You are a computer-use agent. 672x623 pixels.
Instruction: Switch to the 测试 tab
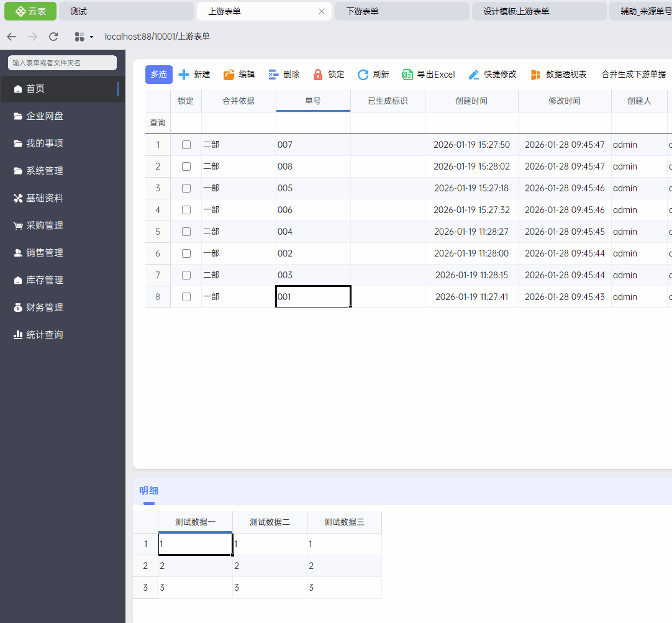[126, 11]
